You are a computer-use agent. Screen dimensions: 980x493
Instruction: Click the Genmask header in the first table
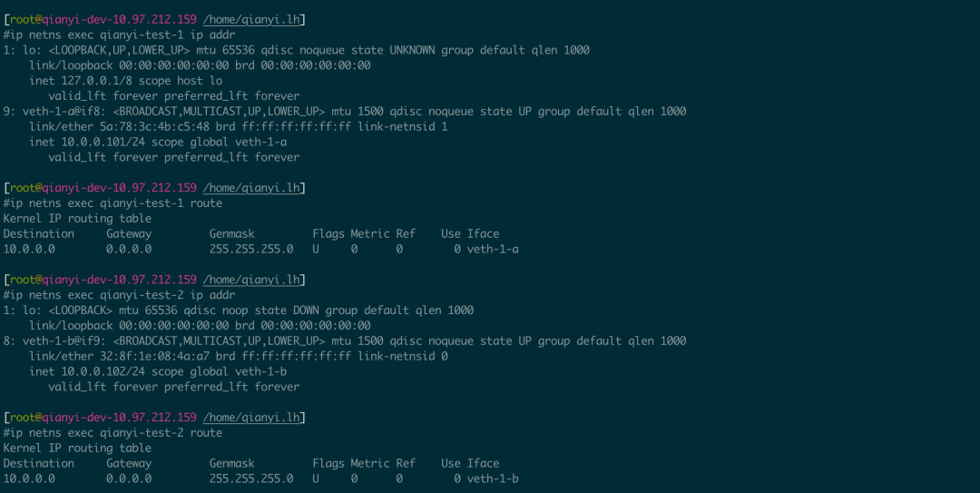(x=232, y=234)
